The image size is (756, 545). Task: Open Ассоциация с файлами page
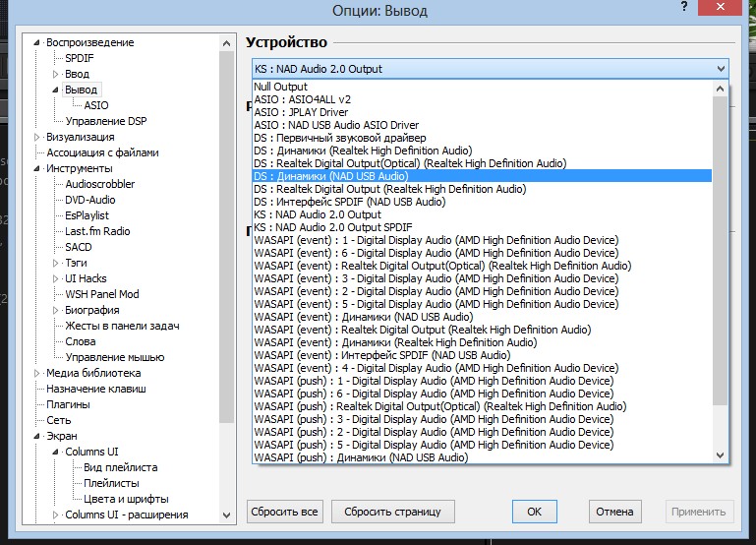tap(102, 152)
